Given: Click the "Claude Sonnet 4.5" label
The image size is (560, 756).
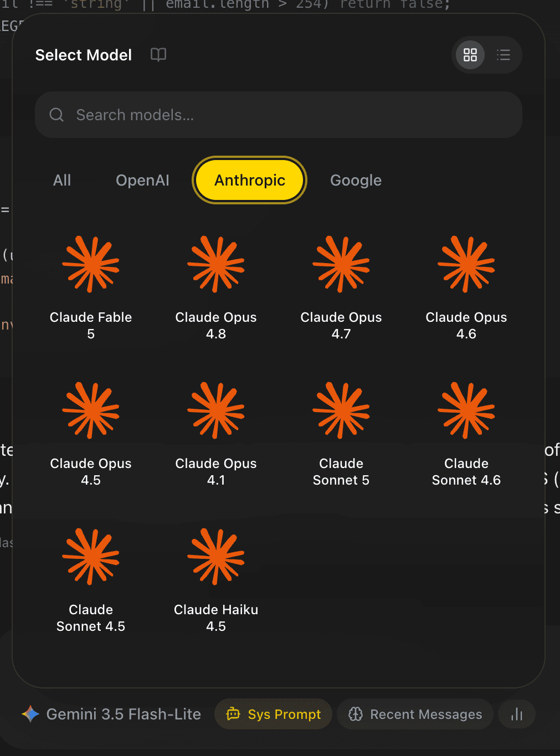Looking at the screenshot, I should click(91, 618).
